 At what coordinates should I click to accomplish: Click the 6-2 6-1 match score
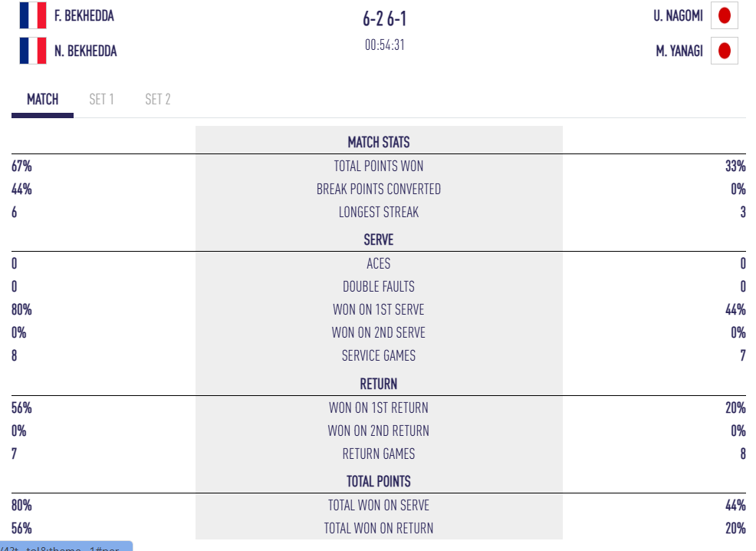click(384, 19)
